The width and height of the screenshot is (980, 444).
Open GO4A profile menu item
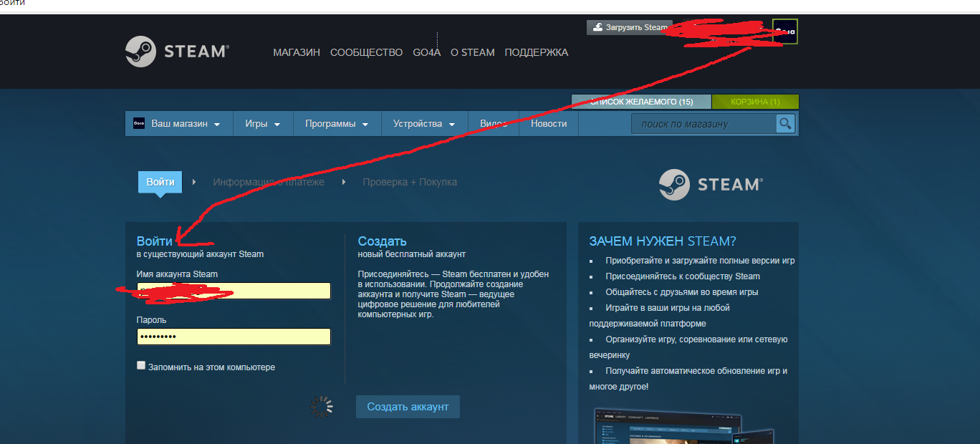[x=427, y=52]
